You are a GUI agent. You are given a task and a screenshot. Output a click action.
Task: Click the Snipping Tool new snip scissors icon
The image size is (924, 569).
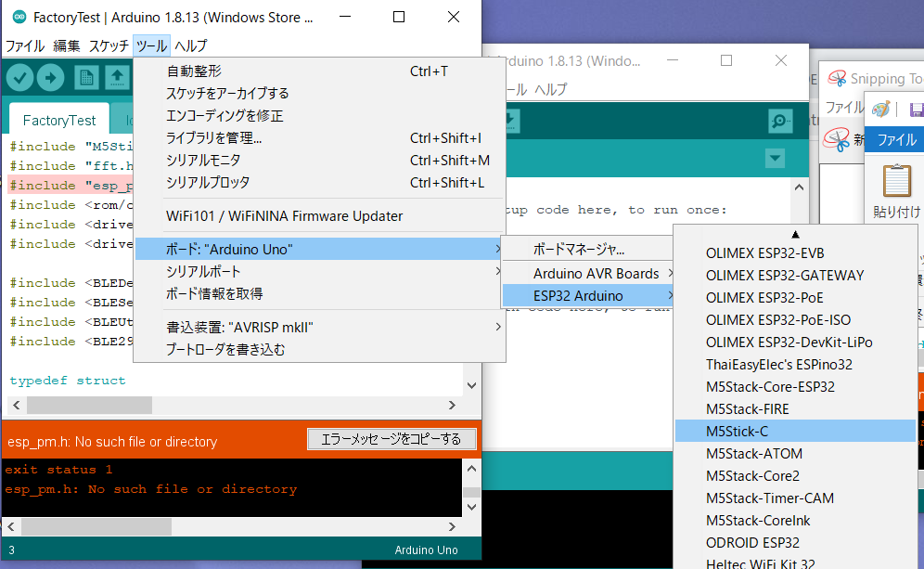838,140
